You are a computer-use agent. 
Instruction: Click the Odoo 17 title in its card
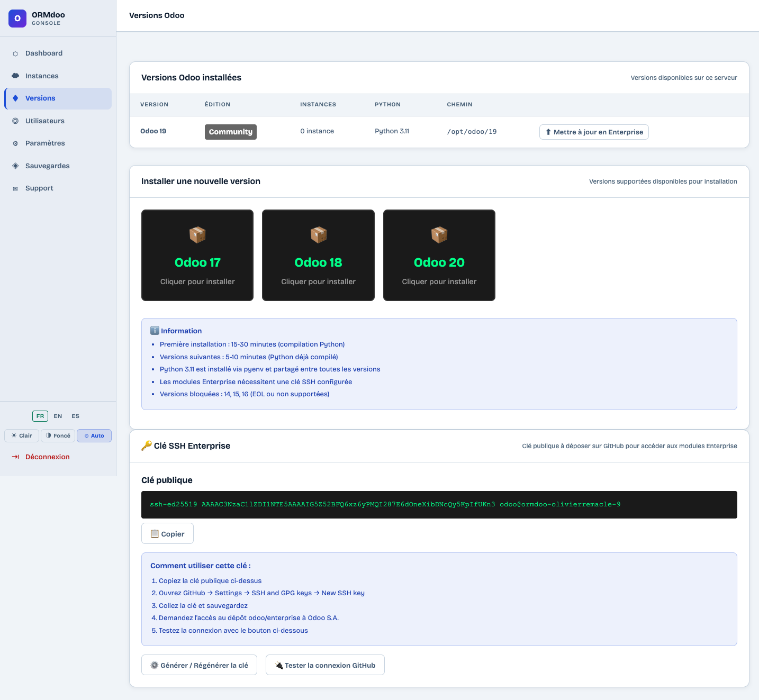197,262
